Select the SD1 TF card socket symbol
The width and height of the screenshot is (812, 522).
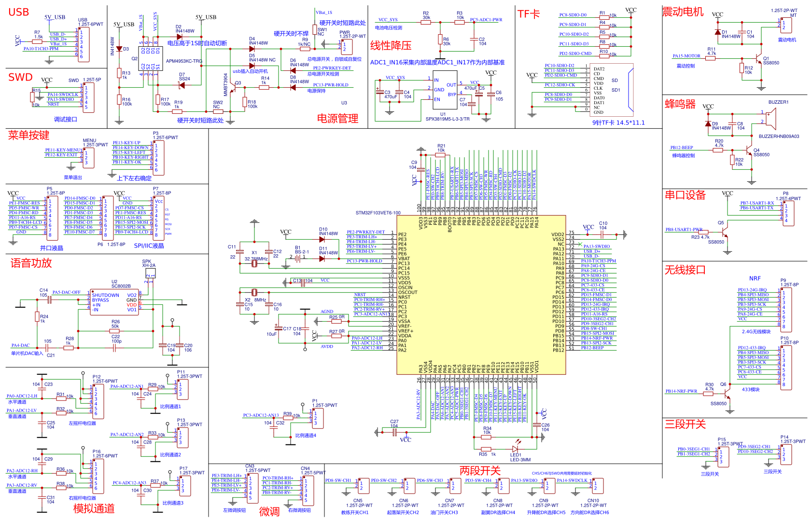click(x=612, y=90)
